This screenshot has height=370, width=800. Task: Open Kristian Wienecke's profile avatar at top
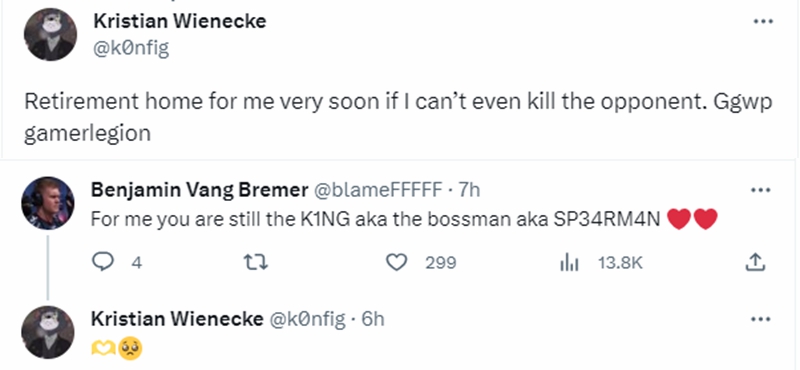pyautogui.click(x=51, y=35)
